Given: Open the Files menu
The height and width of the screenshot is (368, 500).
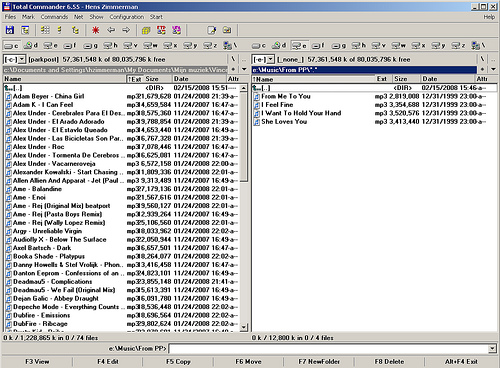Looking at the screenshot, I should pos(10,17).
